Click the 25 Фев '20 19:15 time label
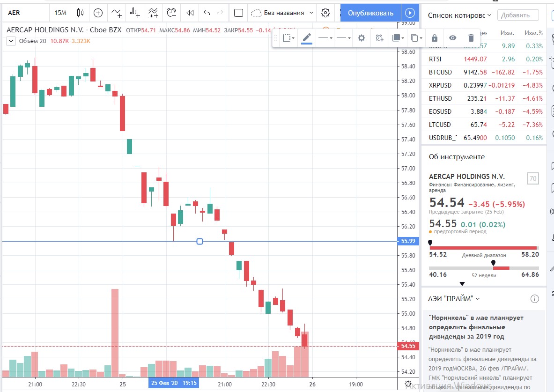The height and width of the screenshot is (392, 554). 174,383
